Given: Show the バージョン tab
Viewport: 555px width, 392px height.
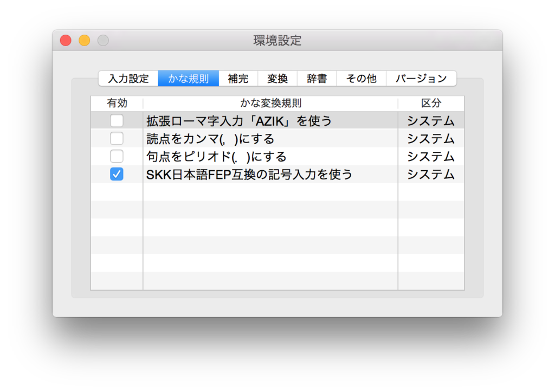Looking at the screenshot, I should [x=421, y=78].
